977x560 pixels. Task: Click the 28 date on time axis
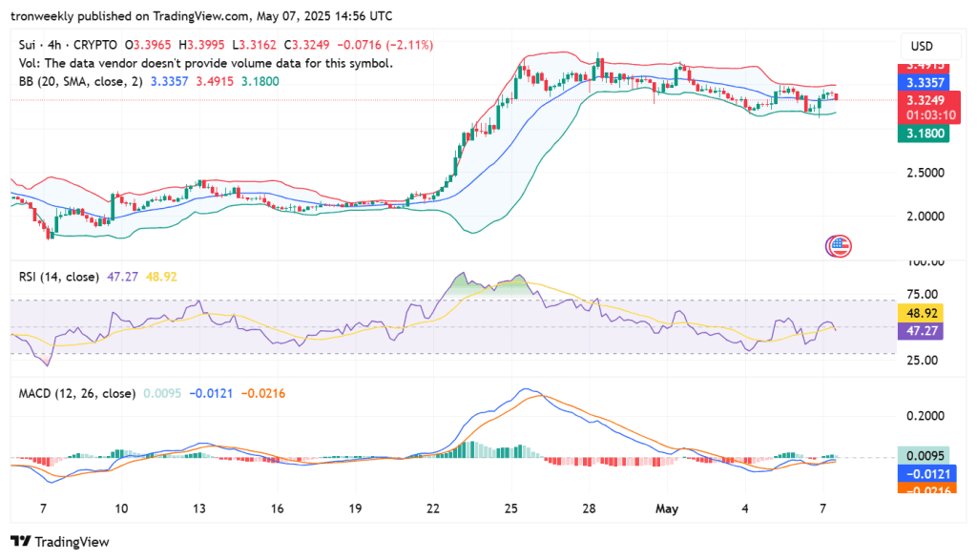pos(589,508)
